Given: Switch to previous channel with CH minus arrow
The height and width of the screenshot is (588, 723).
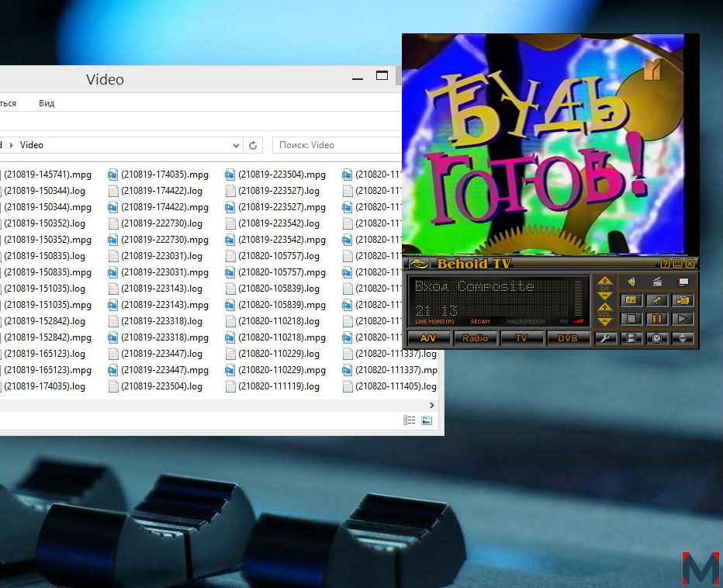Looking at the screenshot, I should [x=604, y=296].
